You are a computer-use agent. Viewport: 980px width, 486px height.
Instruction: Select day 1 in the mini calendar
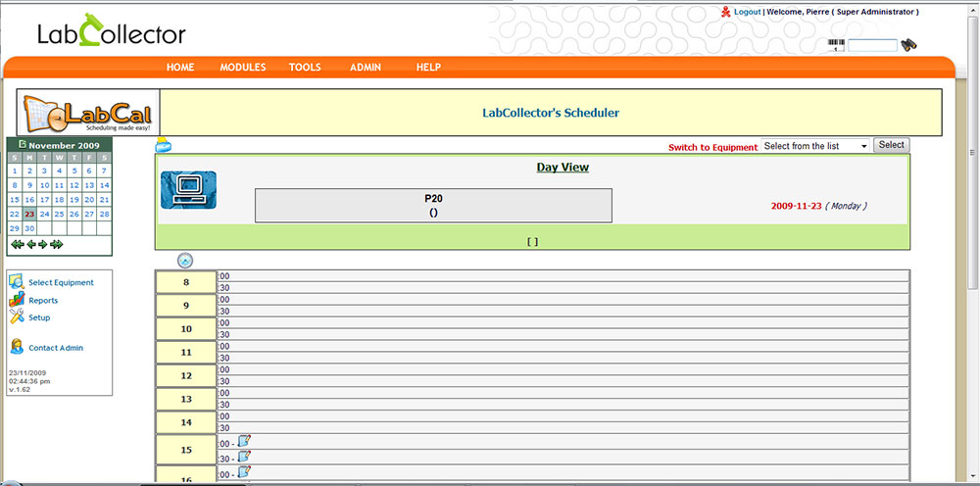pos(15,170)
